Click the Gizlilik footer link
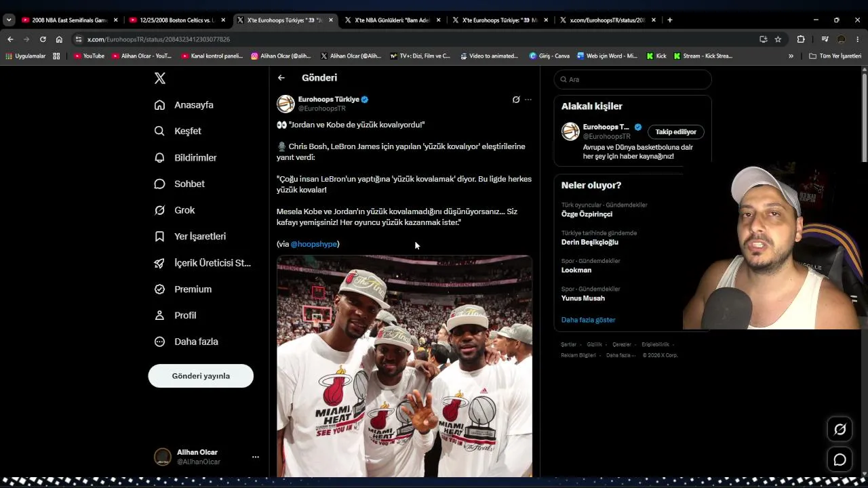Image resolution: width=868 pixels, height=488 pixels. click(594, 345)
